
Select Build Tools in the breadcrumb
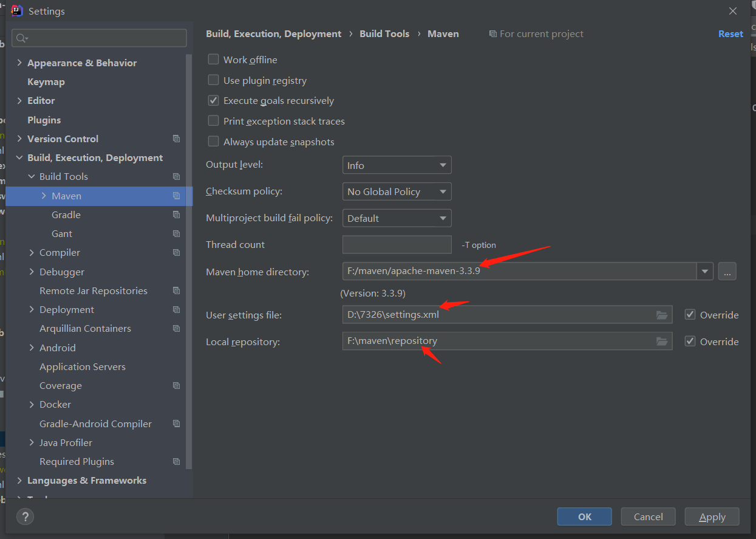[x=384, y=33]
